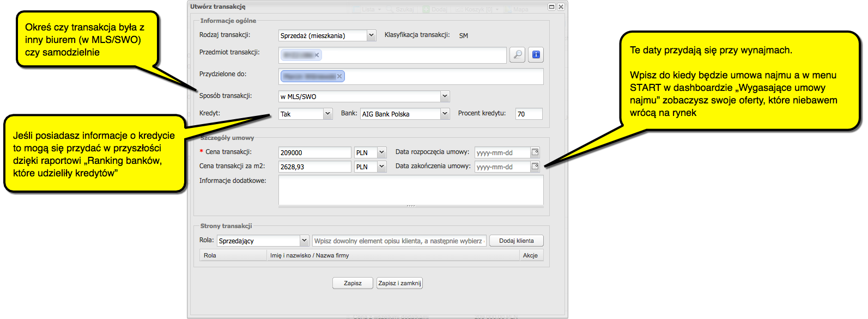Open calendar for Data rozpoczęcia umowy

click(x=535, y=152)
